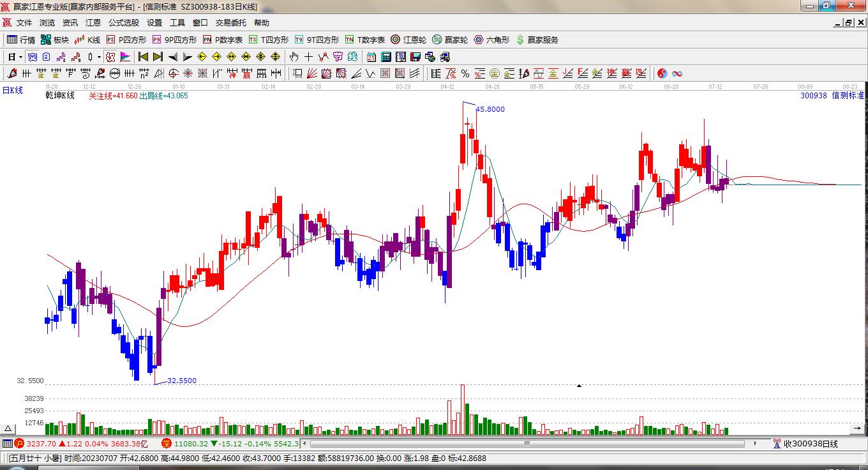Viewport: 868px width, 470px height.
Task: Click the 出局线=43.065 indicator text
Action: click(x=164, y=96)
